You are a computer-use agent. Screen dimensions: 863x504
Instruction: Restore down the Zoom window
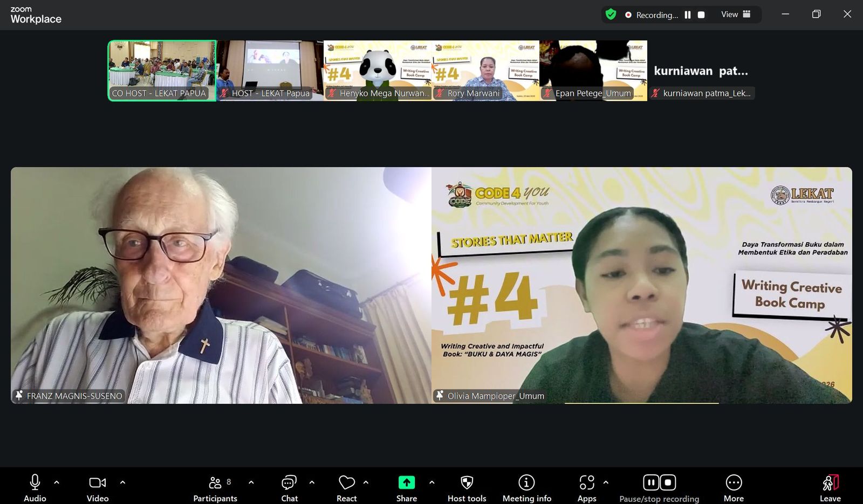pyautogui.click(x=816, y=14)
